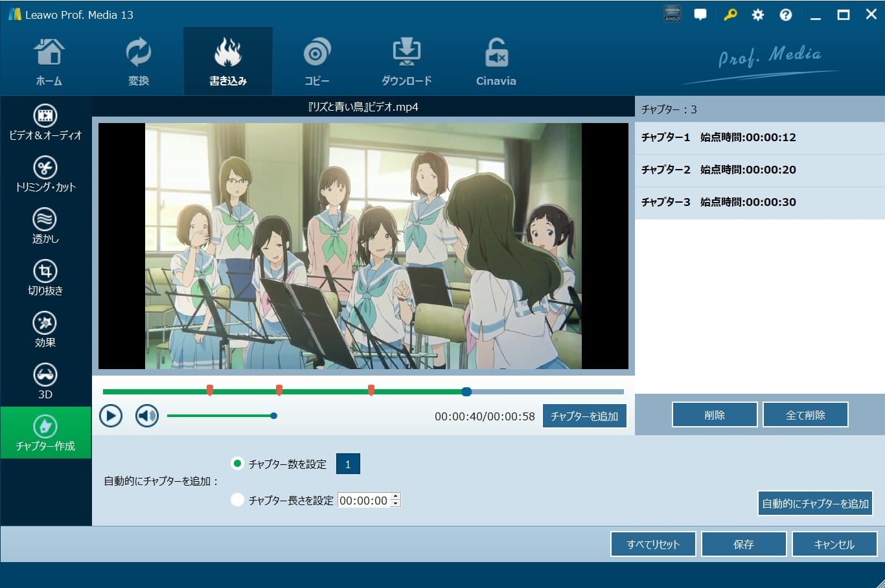885x588 pixels.
Task: Select チャプター3 starting at 00:00:30
Action: [x=760, y=202]
